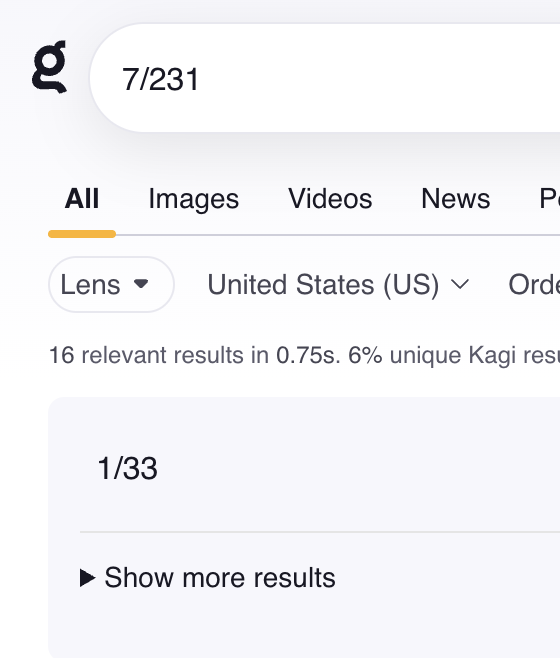Select the All results tab
Viewport: 560px width, 658px height.
tap(82, 198)
